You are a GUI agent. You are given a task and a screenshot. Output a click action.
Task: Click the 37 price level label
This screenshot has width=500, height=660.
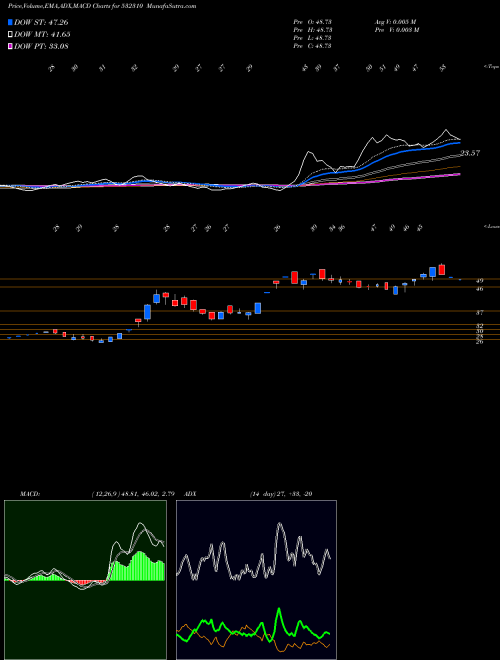(480, 313)
